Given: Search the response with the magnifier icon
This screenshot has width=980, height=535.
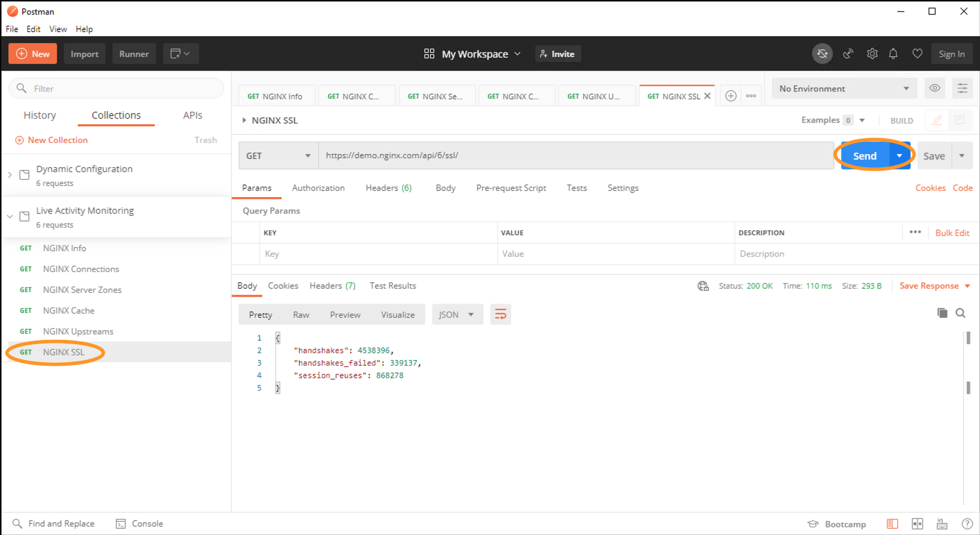Looking at the screenshot, I should pyautogui.click(x=961, y=313).
